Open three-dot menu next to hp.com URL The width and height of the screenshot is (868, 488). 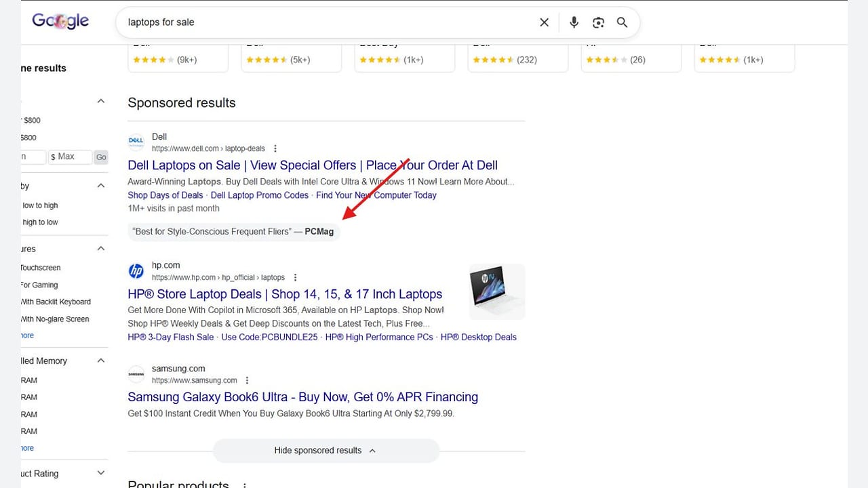(294, 277)
